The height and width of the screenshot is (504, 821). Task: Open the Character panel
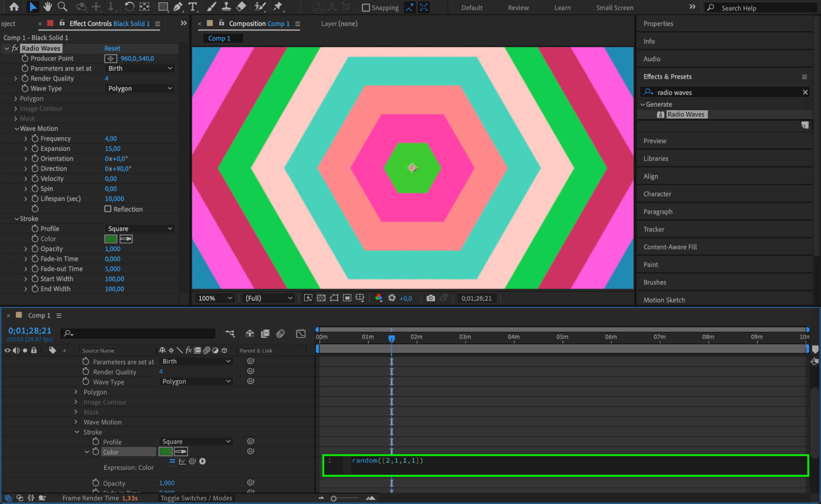click(x=657, y=194)
